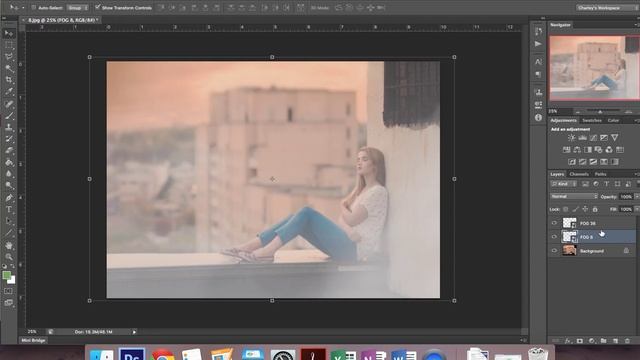The width and height of the screenshot is (640, 360).
Task: Switch to the Channels tab
Action: (x=578, y=174)
